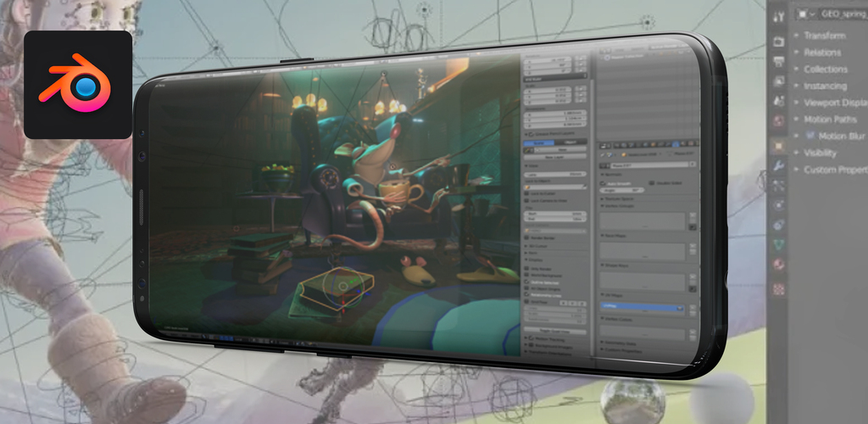Click Clip Start field on phone screen
This screenshot has width=868, height=424.
[x=554, y=214]
